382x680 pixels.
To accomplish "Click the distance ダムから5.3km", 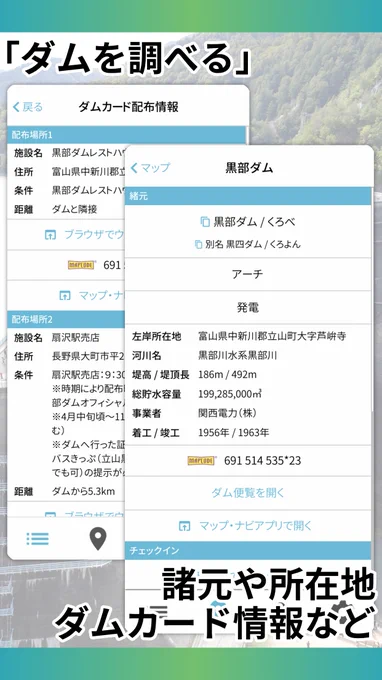I will click(x=83, y=492).
